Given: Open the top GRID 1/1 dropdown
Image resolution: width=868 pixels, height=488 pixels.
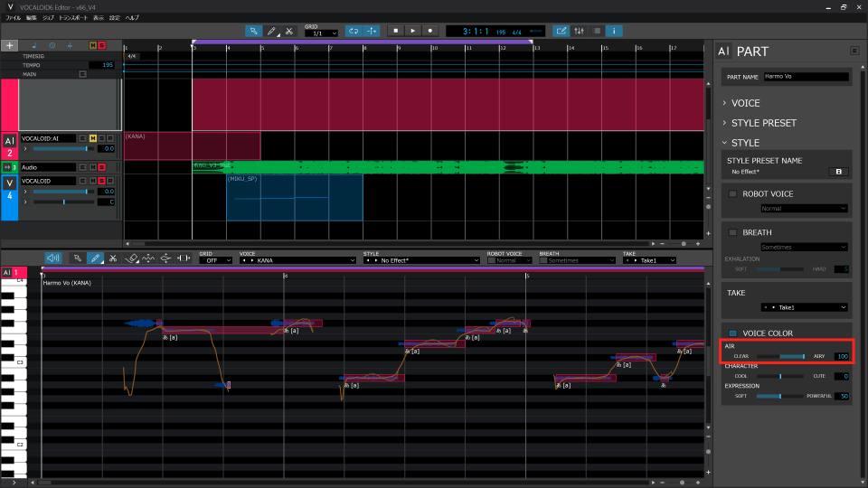Looking at the screenshot, I should click(x=321, y=33).
